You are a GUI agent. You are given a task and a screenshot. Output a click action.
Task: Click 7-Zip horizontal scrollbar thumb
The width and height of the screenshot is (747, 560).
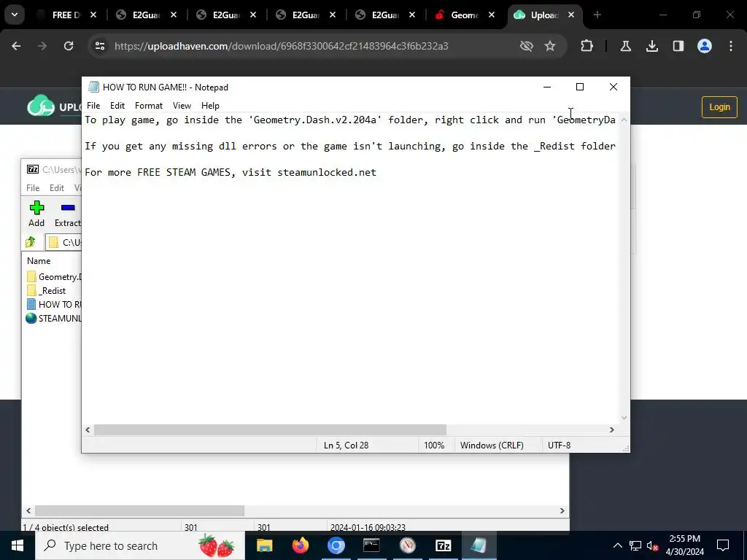pyautogui.click(x=139, y=510)
